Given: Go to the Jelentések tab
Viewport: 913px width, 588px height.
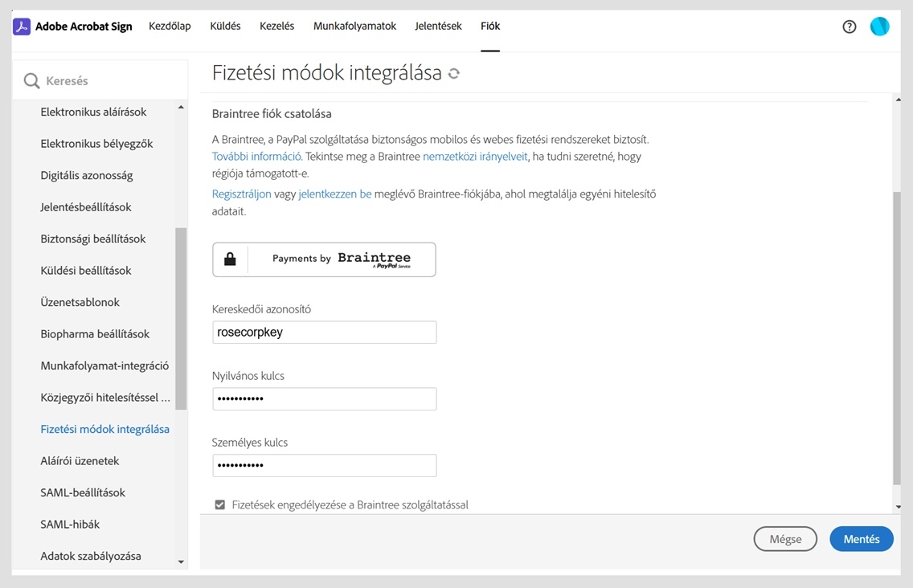Looking at the screenshot, I should 438,27.
